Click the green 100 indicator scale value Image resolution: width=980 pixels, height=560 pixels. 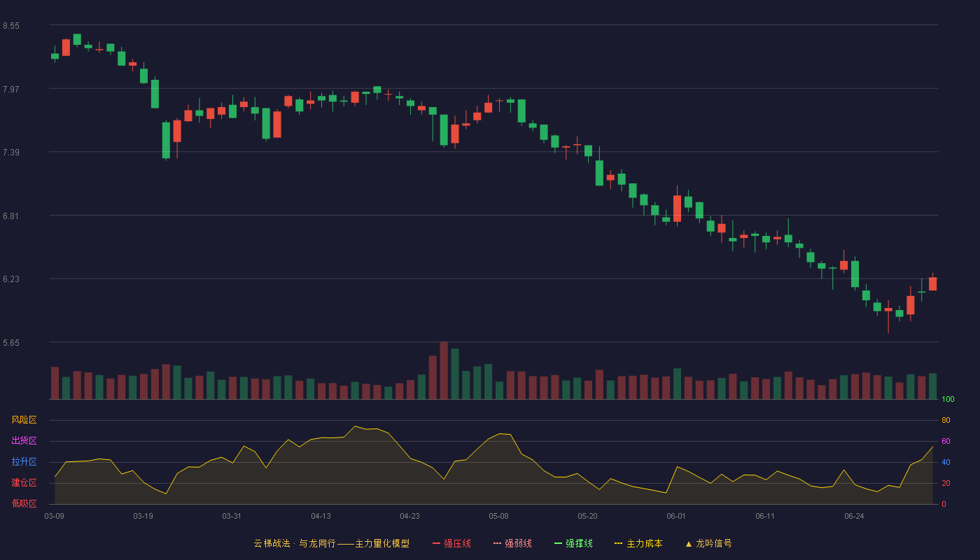tap(948, 400)
